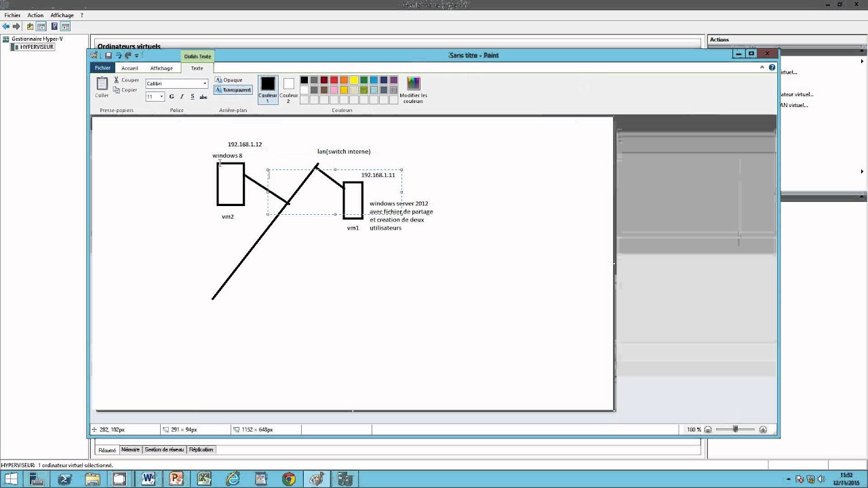Click the Undo arrow in Paint title bar

(118, 56)
